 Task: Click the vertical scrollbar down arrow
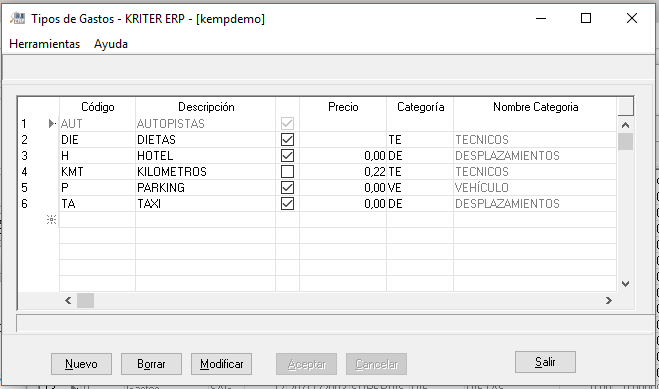[625, 284]
